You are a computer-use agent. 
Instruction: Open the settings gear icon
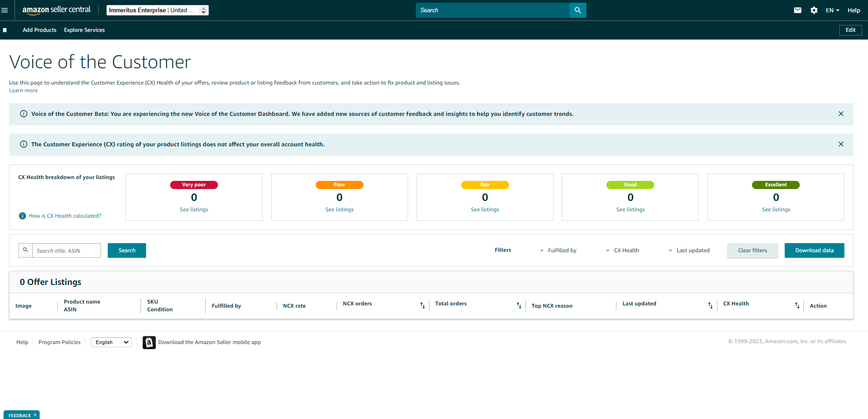[x=814, y=10]
